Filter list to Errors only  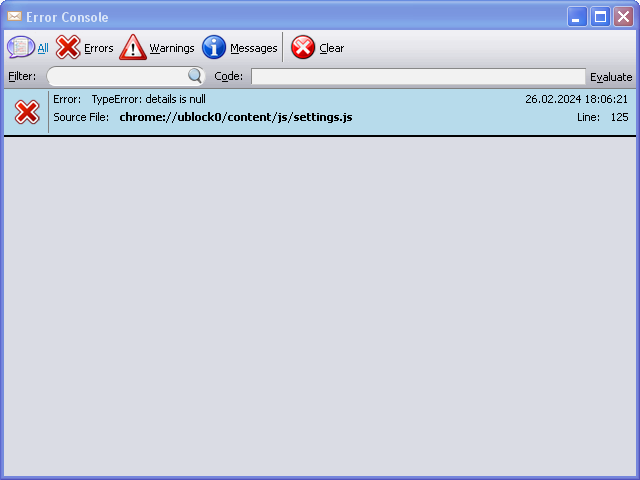click(x=99, y=48)
